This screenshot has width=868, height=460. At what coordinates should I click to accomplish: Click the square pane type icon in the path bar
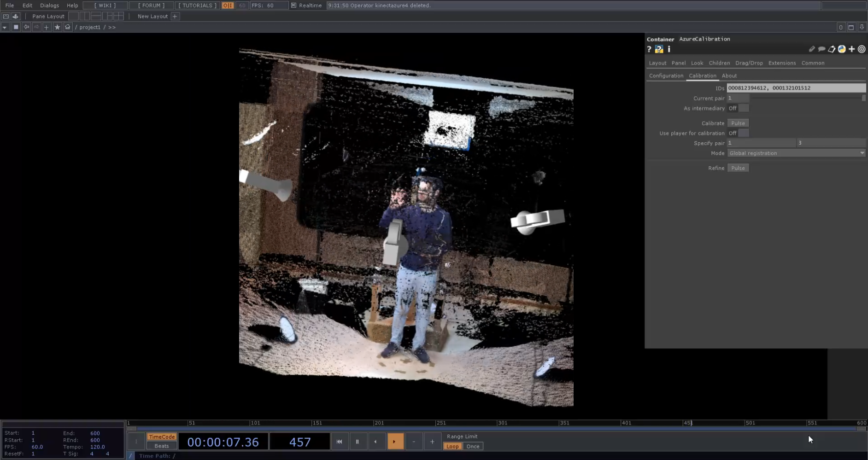click(16, 27)
